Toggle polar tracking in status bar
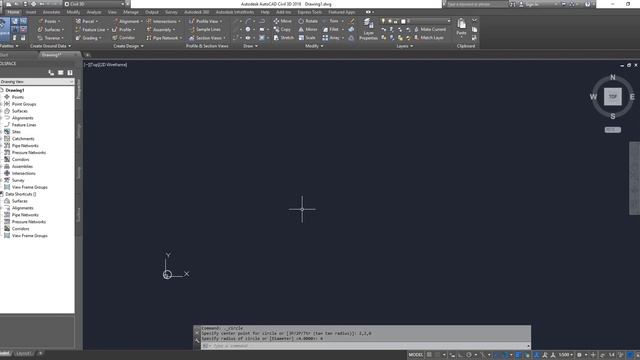The image size is (640, 360). tap(469, 355)
